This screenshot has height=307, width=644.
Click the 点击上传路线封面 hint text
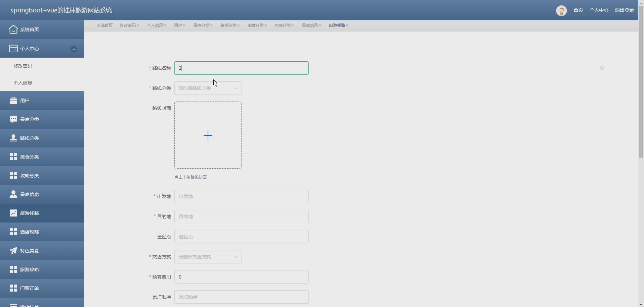pos(191,177)
